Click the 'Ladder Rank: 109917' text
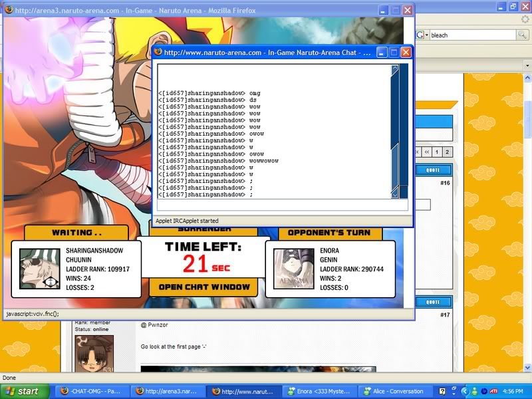532x399 pixels. pos(98,269)
